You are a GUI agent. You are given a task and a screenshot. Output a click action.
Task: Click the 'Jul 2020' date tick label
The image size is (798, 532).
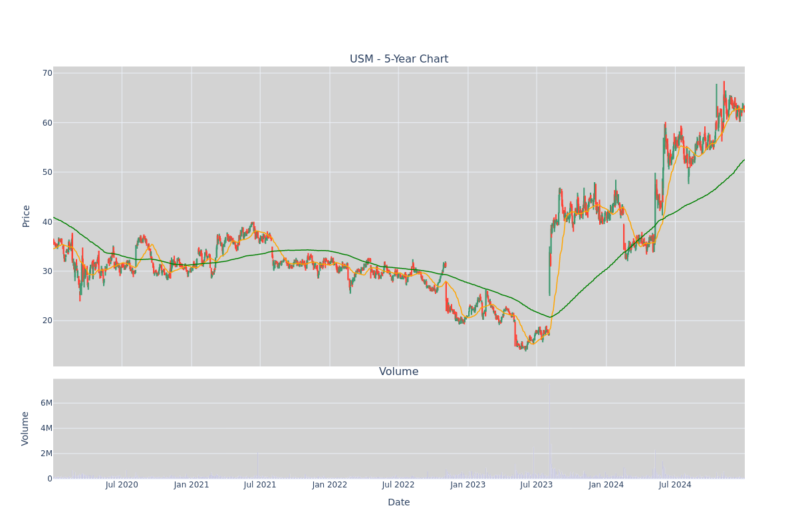click(x=122, y=485)
